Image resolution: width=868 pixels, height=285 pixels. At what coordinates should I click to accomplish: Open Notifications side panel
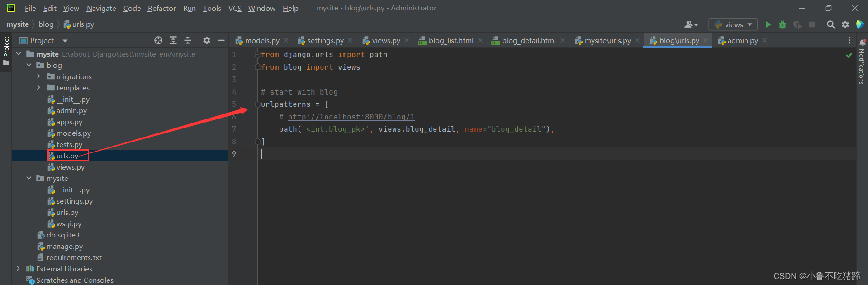click(x=862, y=62)
